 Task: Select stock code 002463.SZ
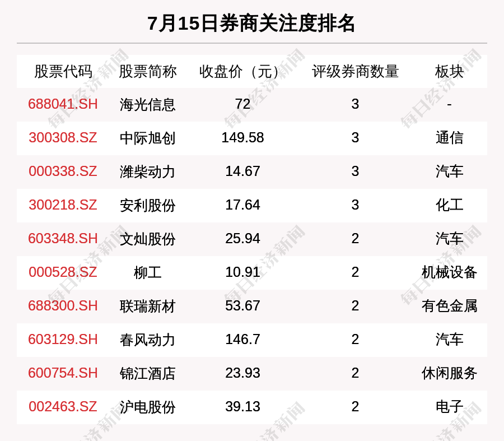63,407
